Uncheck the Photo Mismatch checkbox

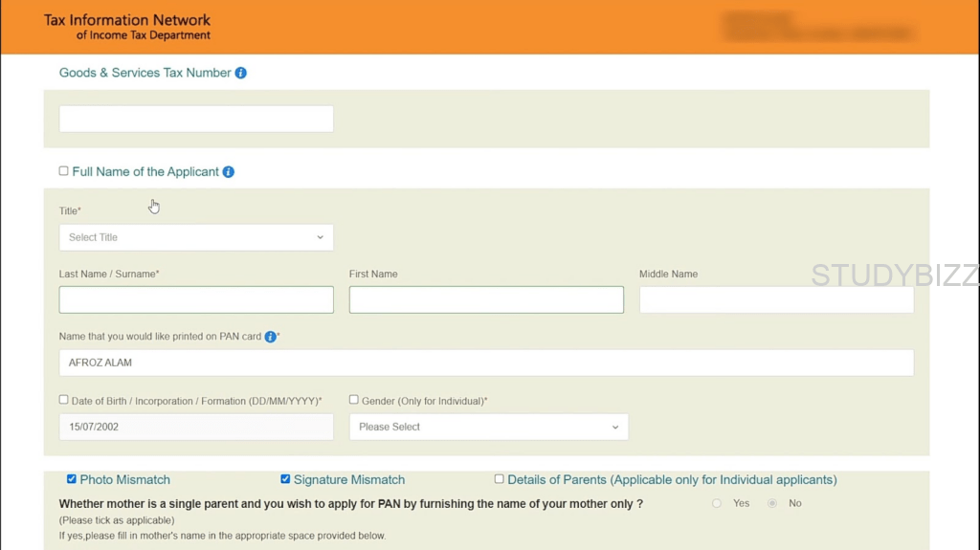click(x=72, y=479)
